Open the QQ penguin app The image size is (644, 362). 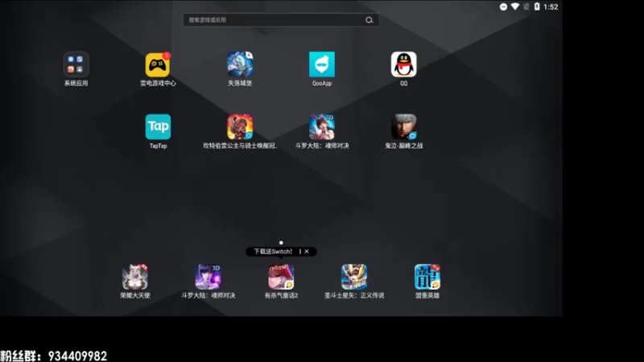404,64
